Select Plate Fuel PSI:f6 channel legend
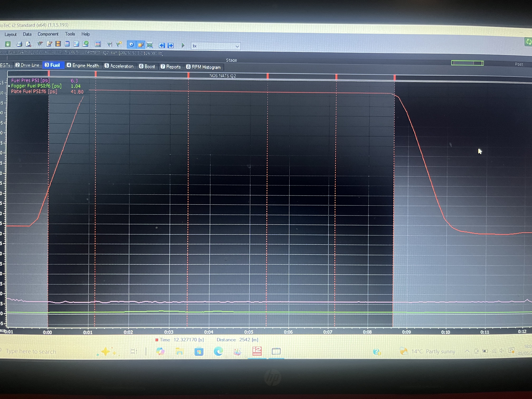The image size is (532, 399). click(34, 91)
